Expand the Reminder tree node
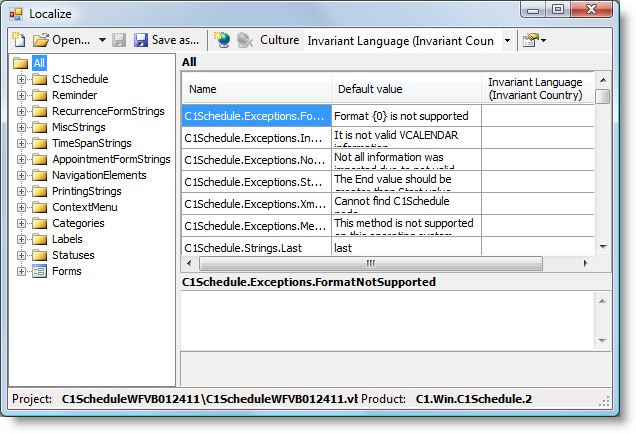636x433 pixels. 22,95
